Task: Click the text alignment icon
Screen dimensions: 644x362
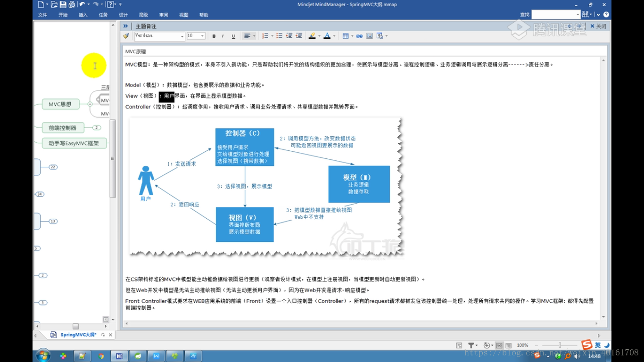Action: (247, 36)
